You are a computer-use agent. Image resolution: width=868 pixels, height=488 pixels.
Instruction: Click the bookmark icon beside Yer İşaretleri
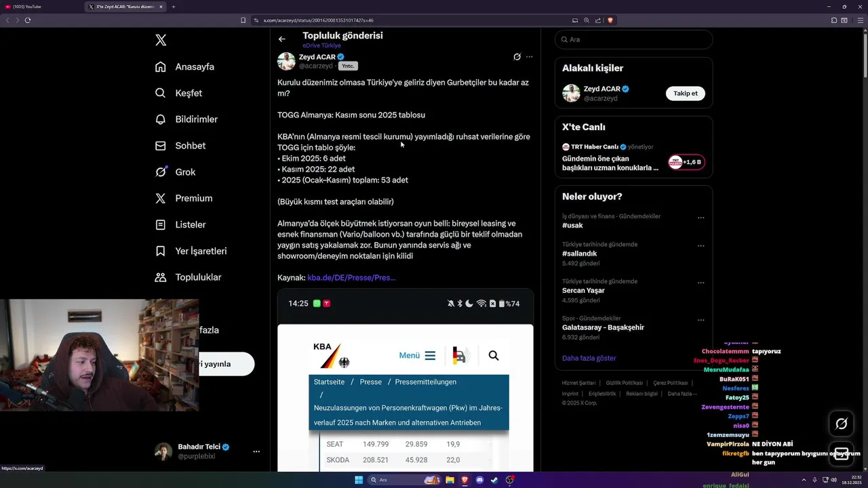pyautogui.click(x=161, y=251)
